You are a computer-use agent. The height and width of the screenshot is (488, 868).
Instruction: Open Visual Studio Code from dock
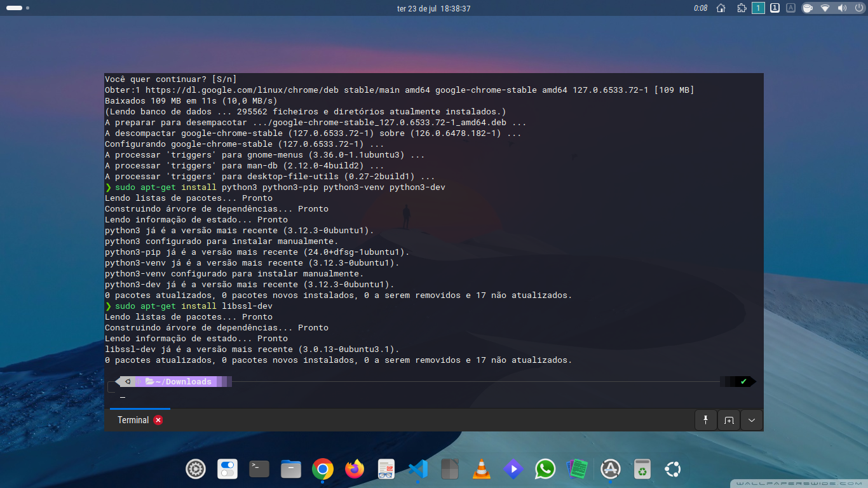point(418,470)
